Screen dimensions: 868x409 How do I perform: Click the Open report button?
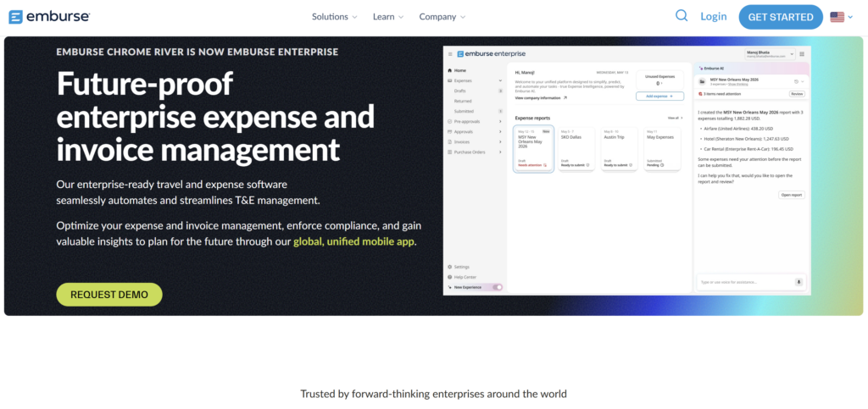[x=792, y=195]
